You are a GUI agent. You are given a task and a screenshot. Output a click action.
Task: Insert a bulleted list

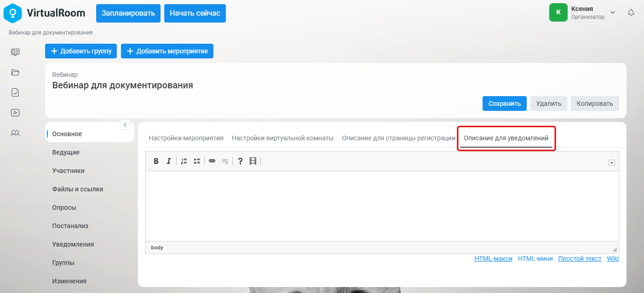pyautogui.click(x=197, y=161)
